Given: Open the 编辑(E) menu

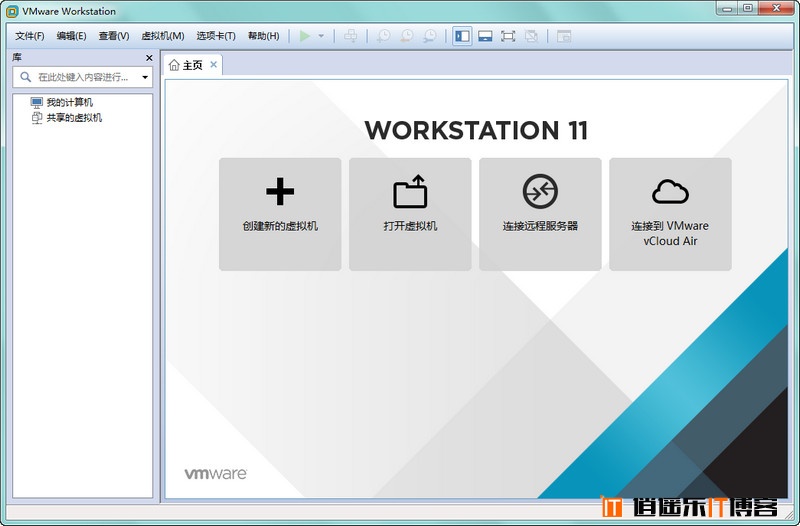Looking at the screenshot, I should click(71, 36).
